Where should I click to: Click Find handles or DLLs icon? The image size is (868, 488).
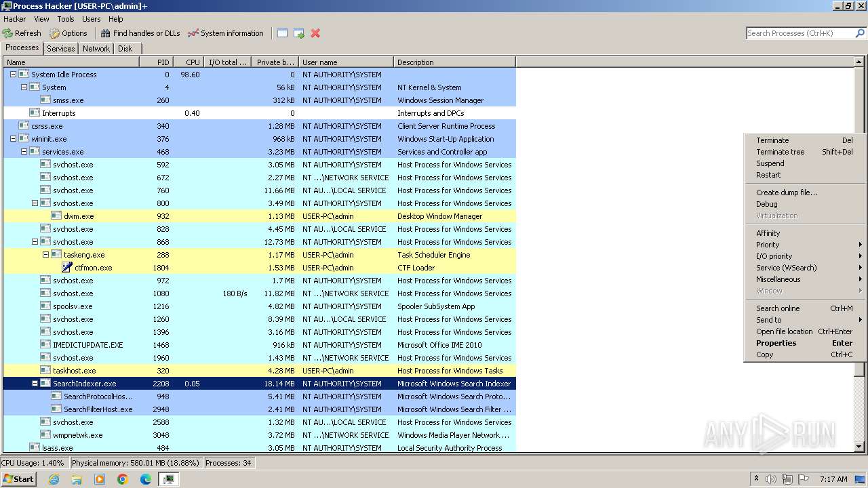click(105, 33)
